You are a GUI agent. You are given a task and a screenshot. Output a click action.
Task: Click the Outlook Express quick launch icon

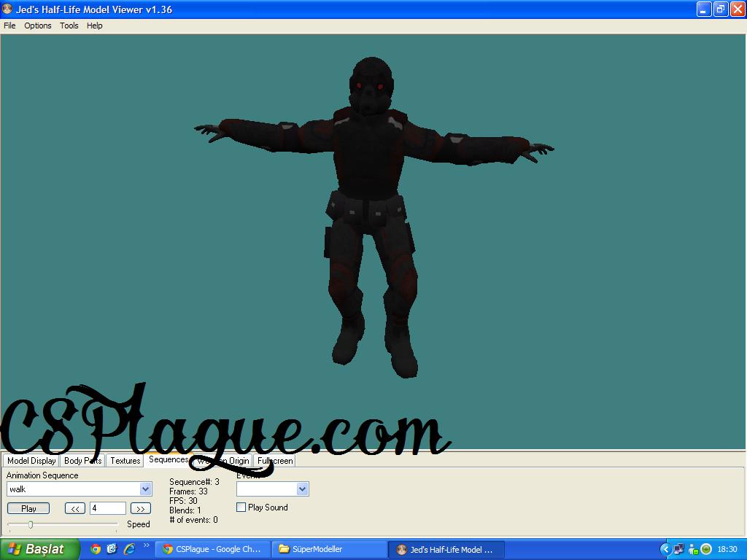click(x=112, y=549)
